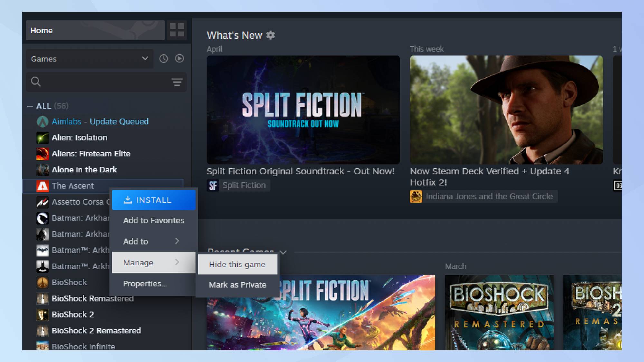The width and height of the screenshot is (644, 362).
Task: Open the grid collections view icon
Action: pos(177,30)
